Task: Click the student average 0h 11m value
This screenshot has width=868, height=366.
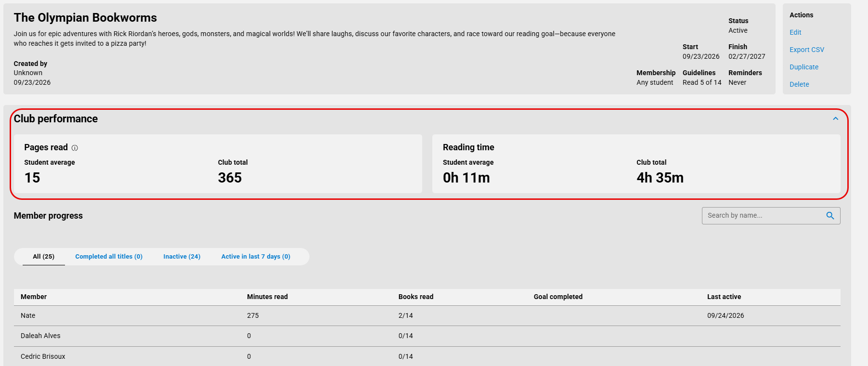Action: (x=466, y=178)
